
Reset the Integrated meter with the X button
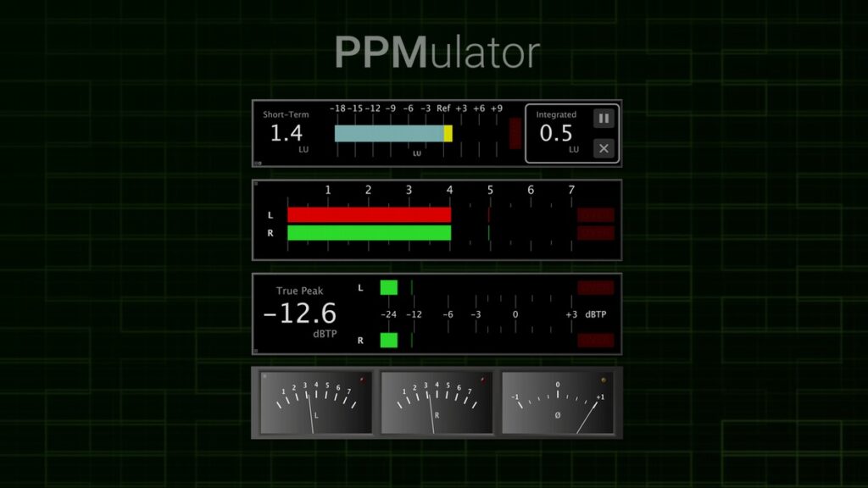point(604,148)
